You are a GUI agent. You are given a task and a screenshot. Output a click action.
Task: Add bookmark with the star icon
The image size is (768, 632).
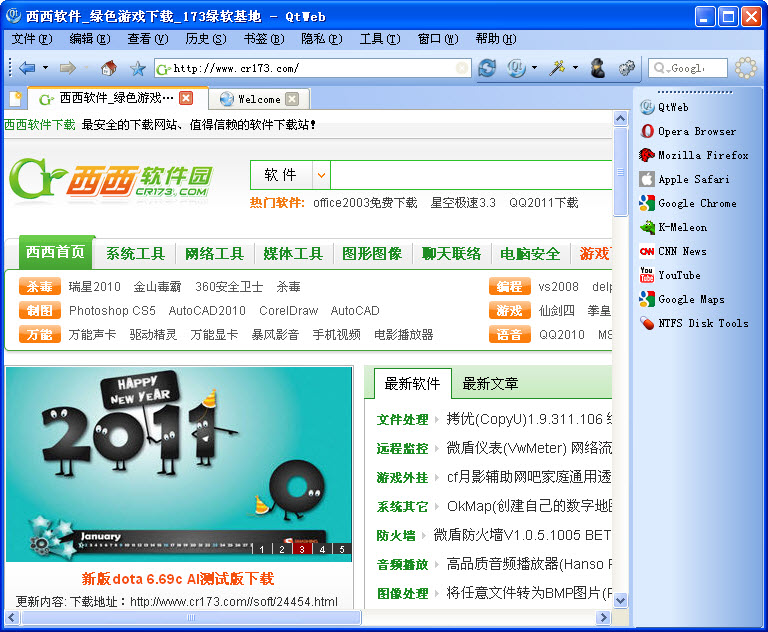(138, 68)
